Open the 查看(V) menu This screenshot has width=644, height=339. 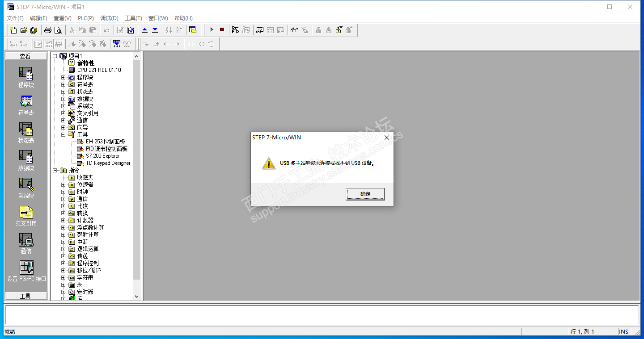[63, 18]
